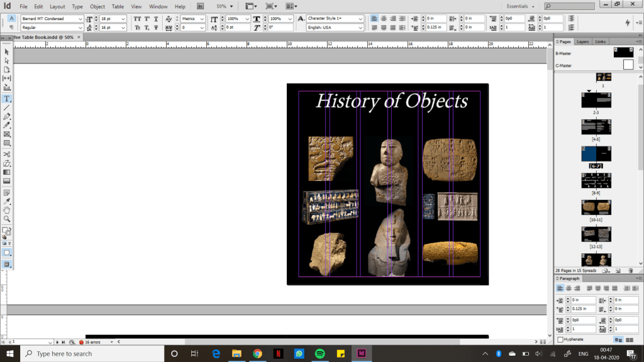Select the Zoom tool in the toolbox
Screen dimensions: 644x362
pyautogui.click(x=7, y=219)
